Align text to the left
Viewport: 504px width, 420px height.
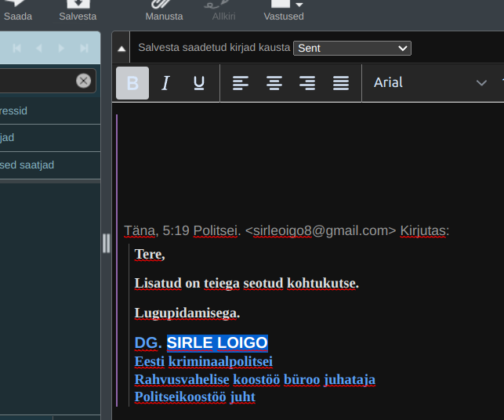tap(241, 83)
